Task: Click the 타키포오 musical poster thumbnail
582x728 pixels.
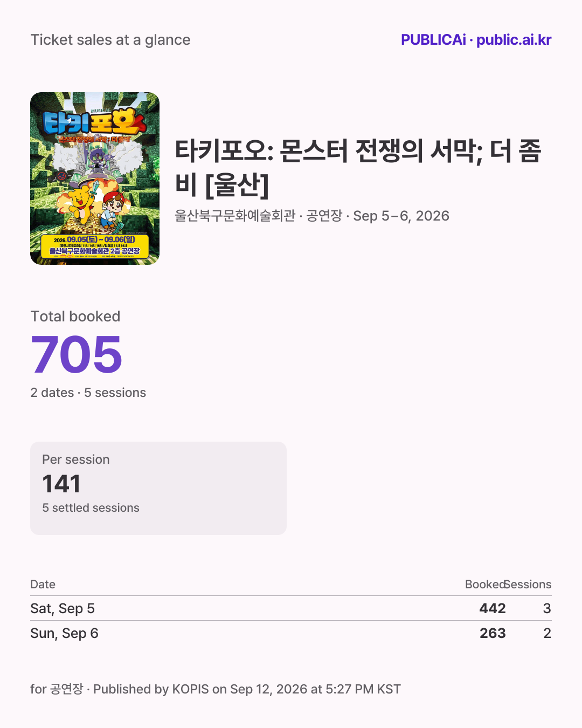Action: coord(95,178)
